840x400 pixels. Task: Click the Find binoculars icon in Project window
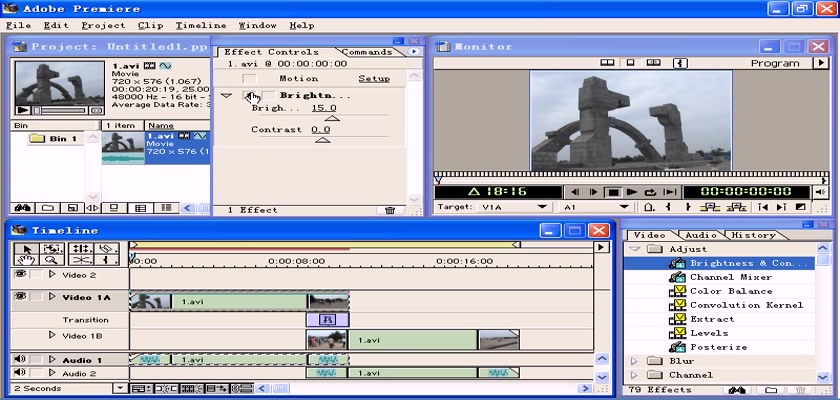pos(22,208)
